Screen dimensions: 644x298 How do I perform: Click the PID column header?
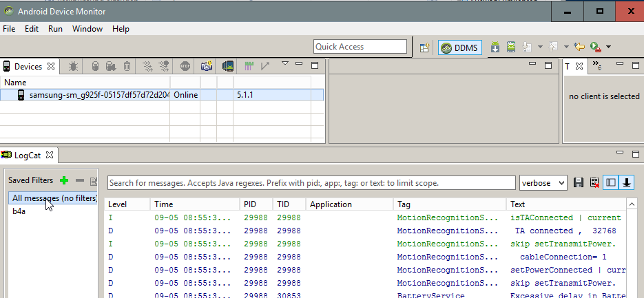pyautogui.click(x=256, y=204)
